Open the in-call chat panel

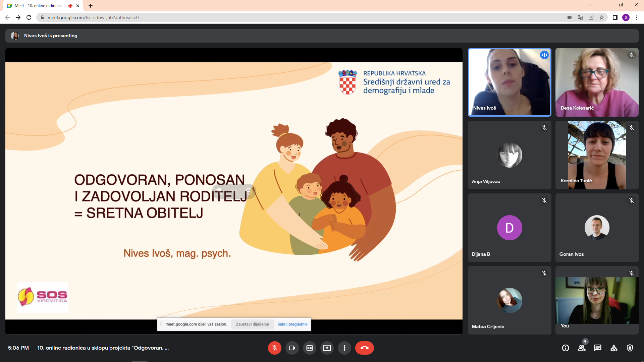point(598,348)
